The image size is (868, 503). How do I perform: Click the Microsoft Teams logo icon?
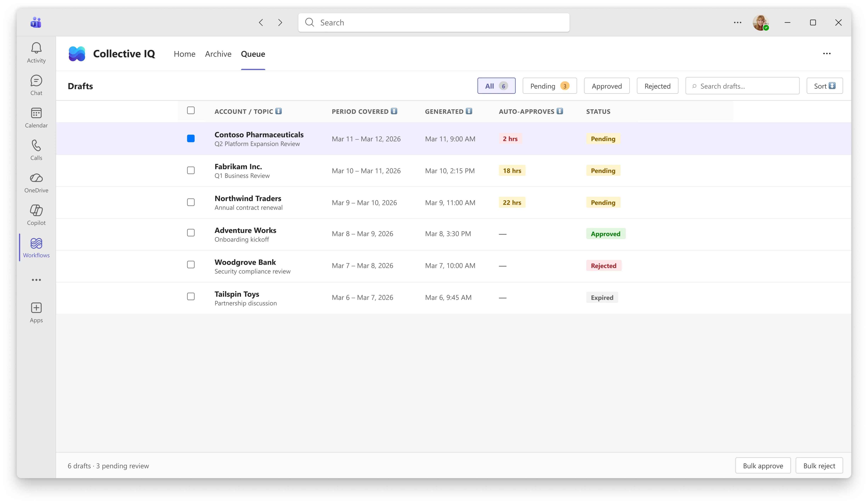click(36, 22)
